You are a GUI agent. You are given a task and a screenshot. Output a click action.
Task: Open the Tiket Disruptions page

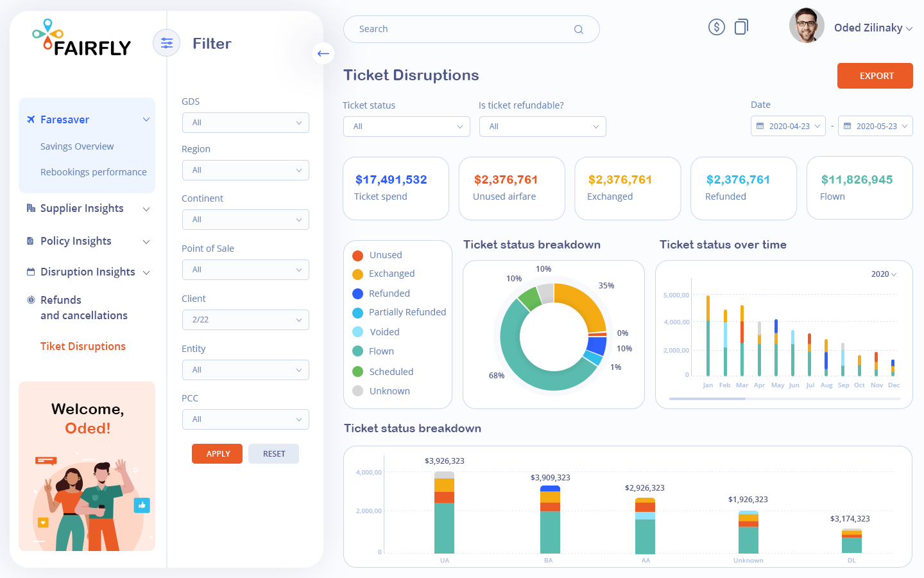pyautogui.click(x=82, y=346)
